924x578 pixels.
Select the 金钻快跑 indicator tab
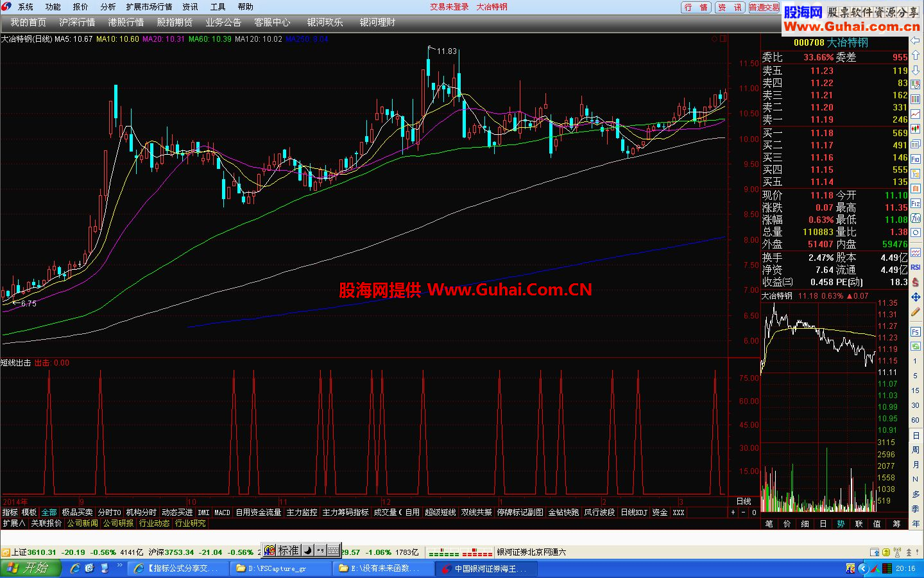[x=563, y=512]
